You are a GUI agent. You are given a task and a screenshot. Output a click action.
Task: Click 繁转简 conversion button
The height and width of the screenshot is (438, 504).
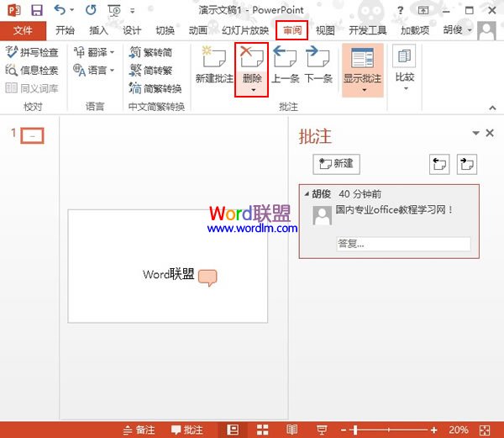[x=150, y=52]
